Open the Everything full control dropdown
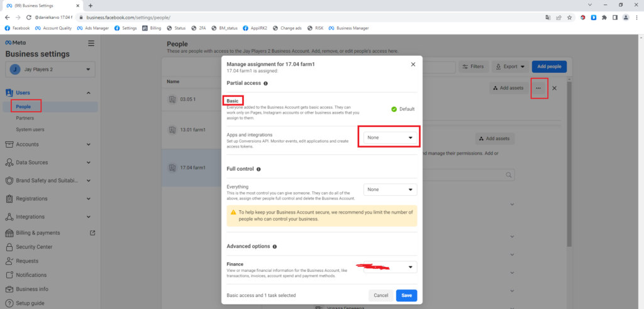Screen dimensions: 644x309 pyautogui.click(x=390, y=189)
